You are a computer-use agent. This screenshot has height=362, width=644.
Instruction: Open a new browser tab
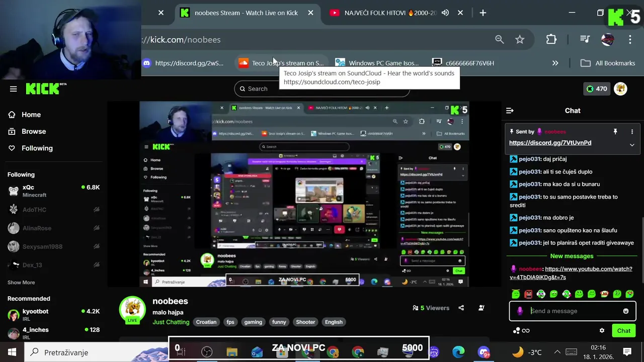coord(483,13)
